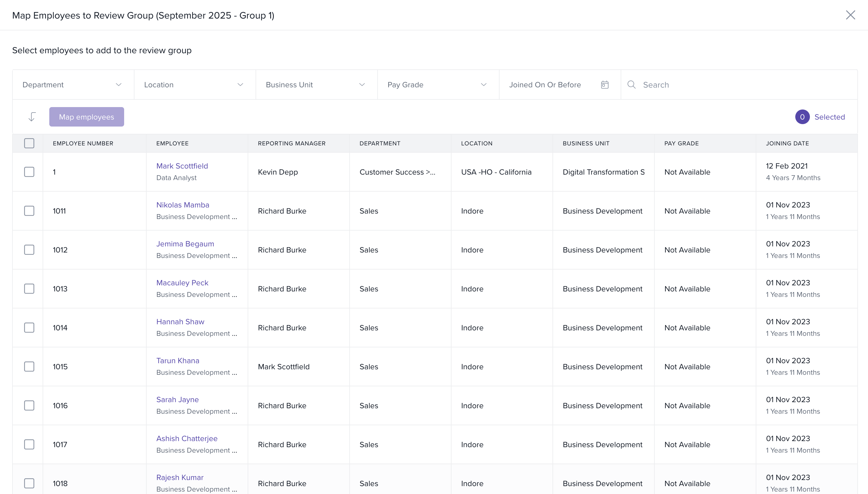This screenshot has height=494, width=868.
Task: Toggle the select-all header checkbox
Action: [x=29, y=143]
